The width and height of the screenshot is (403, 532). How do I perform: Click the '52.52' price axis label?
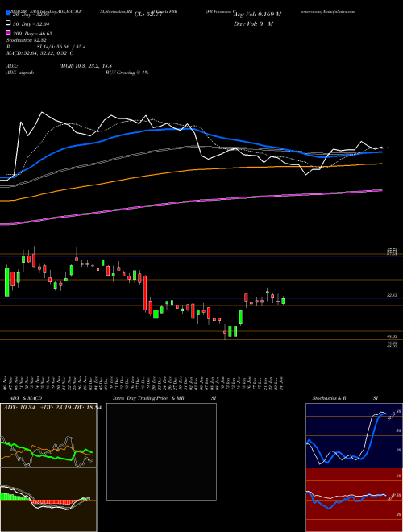point(393,296)
